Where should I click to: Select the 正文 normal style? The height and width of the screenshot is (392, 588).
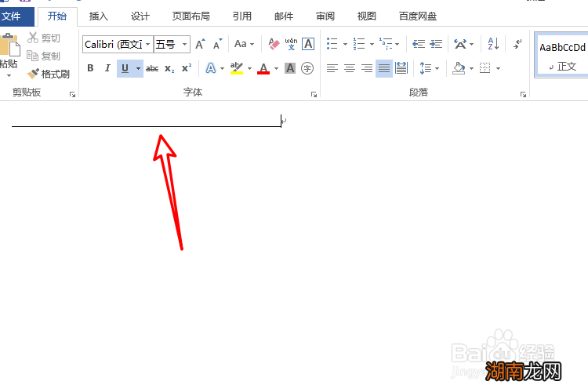pos(562,55)
